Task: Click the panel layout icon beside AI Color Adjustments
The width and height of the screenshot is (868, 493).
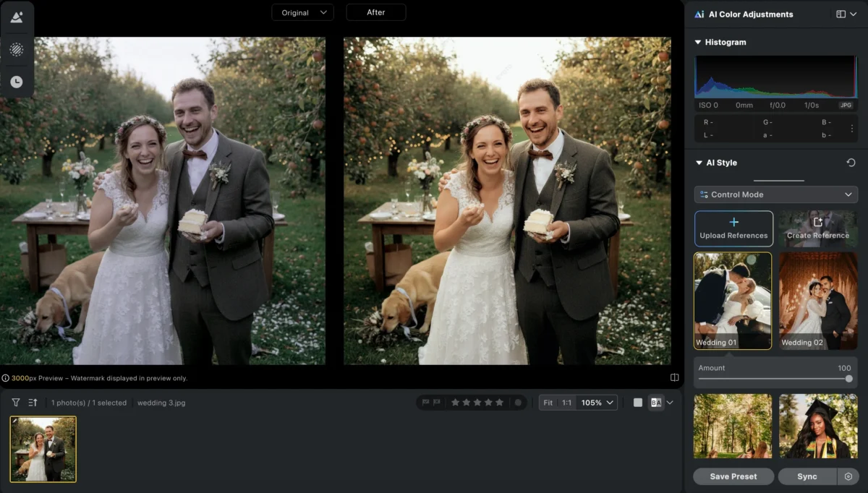Action: [x=841, y=14]
